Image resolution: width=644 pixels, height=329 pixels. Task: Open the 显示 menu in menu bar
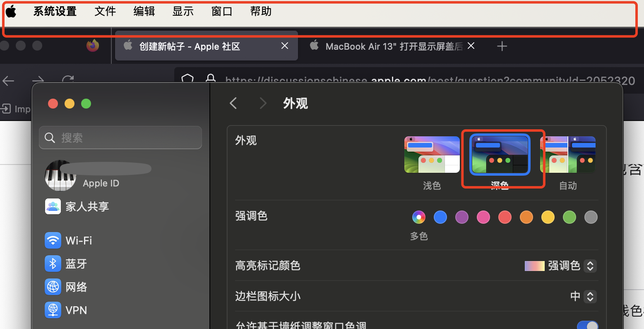coord(183,12)
